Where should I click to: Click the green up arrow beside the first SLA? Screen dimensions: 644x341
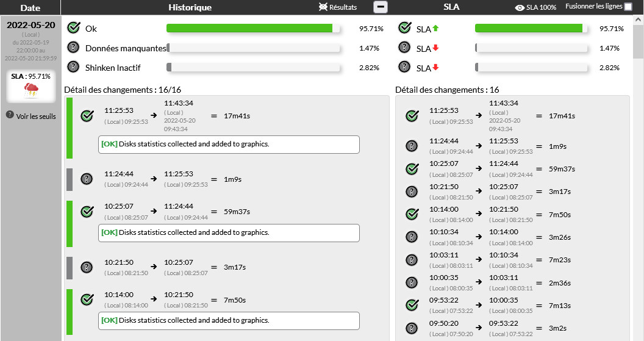coord(435,28)
